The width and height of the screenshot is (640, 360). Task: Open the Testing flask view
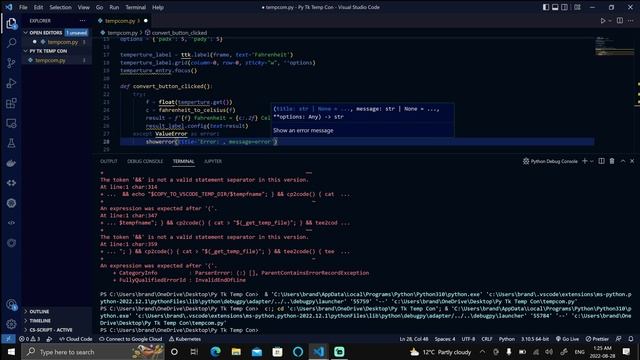11,143
